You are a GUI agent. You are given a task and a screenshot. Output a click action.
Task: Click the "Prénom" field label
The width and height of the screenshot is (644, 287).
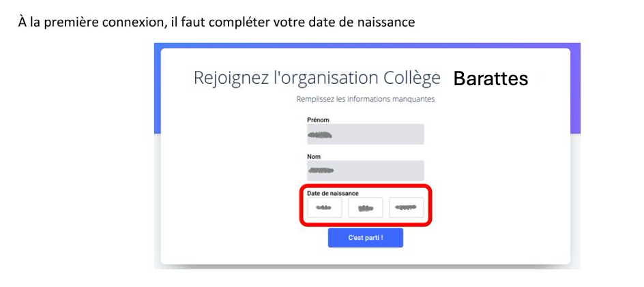(x=319, y=120)
